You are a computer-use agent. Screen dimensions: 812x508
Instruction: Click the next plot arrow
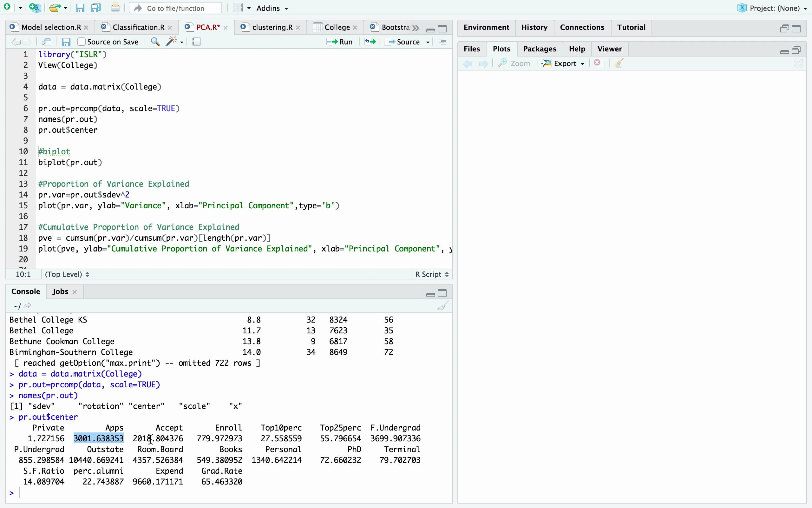(483, 63)
